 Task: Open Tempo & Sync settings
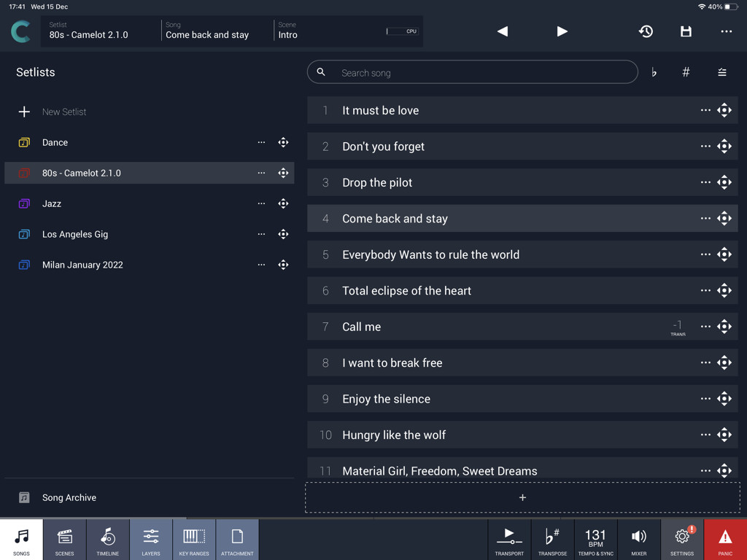click(595, 540)
